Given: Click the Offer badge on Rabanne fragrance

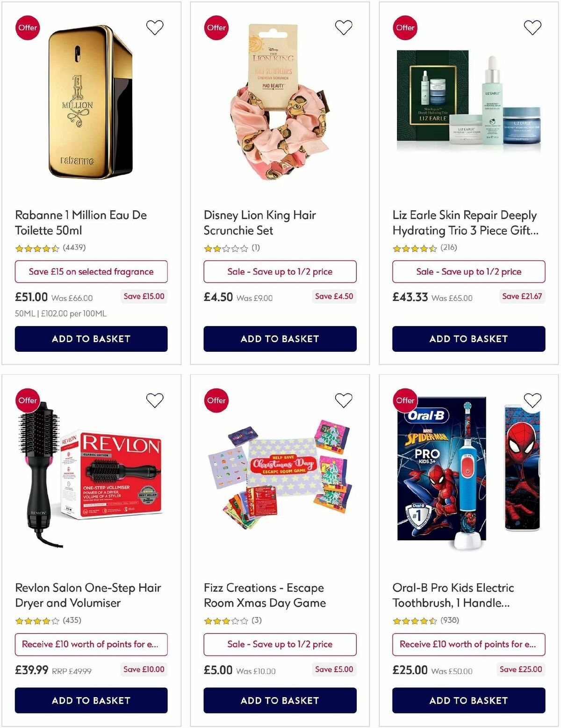Looking at the screenshot, I should (x=27, y=28).
